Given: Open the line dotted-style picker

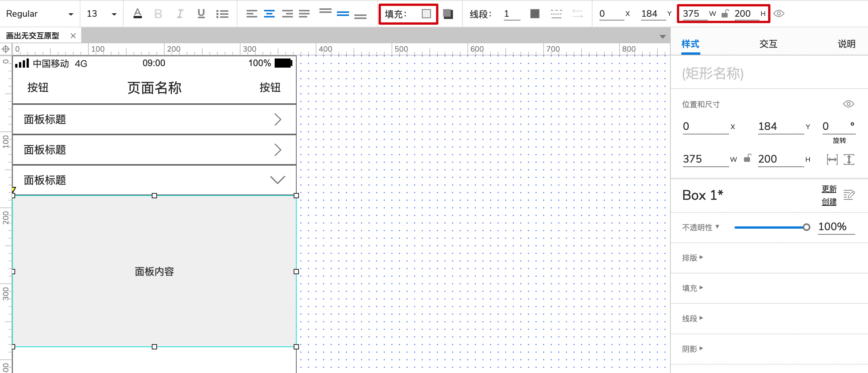Looking at the screenshot, I should (556, 13).
